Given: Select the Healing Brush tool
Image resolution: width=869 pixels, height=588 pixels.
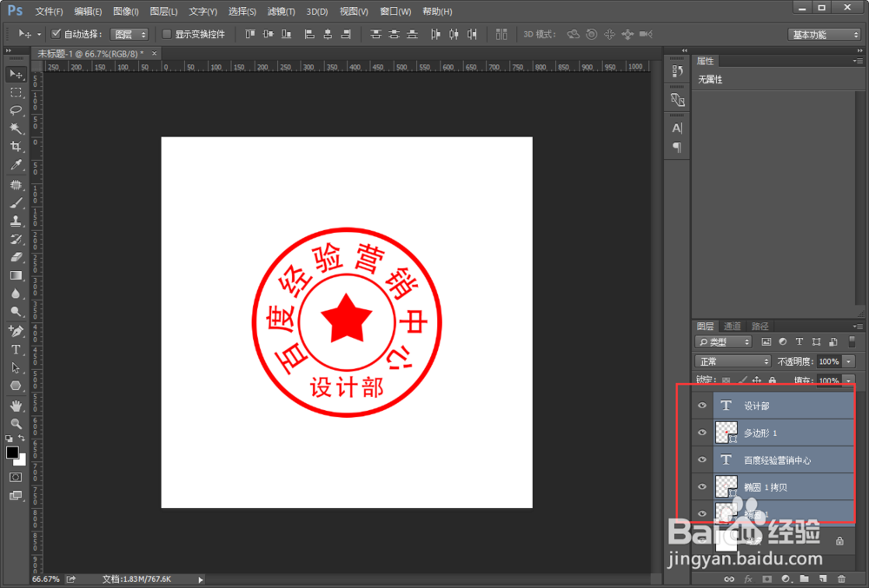Looking at the screenshot, I should (x=16, y=185).
